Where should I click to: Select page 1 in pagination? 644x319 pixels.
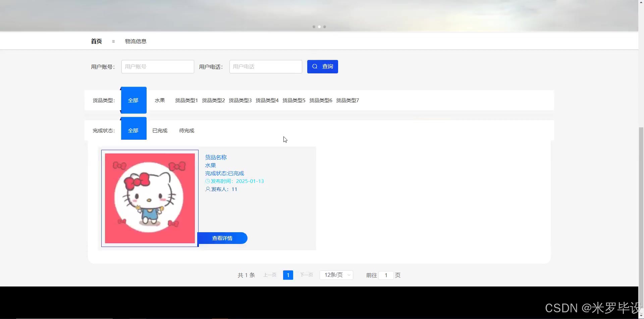288,275
